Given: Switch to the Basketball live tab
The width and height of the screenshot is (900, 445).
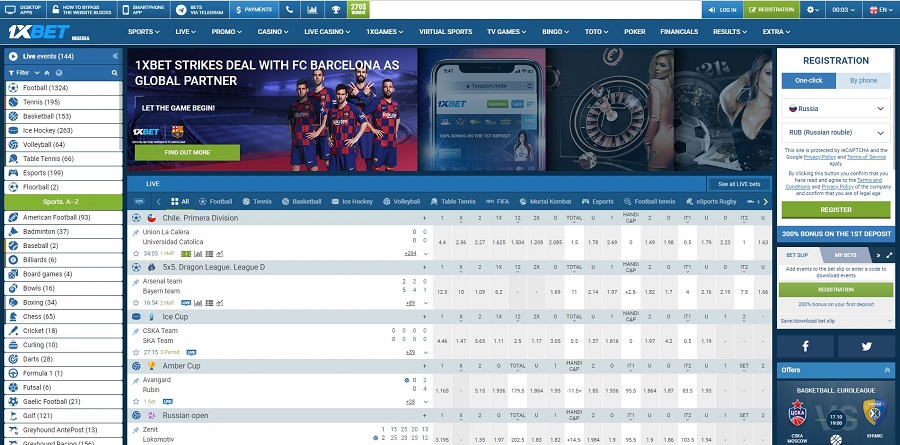Looking at the screenshot, I should (301, 202).
